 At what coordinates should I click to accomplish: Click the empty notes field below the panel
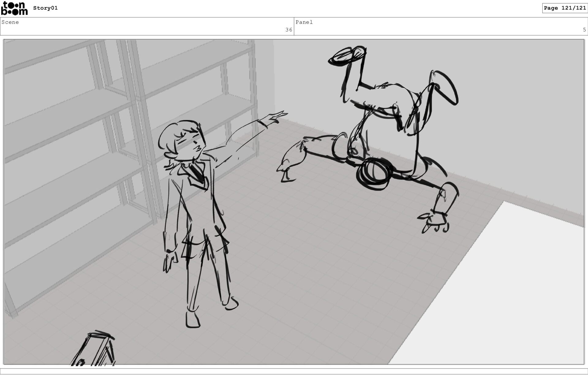294,371
